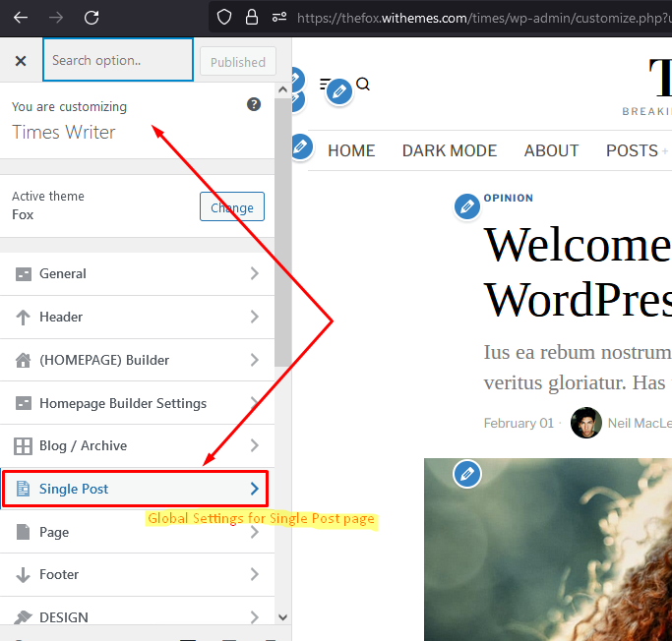
Task: Open the Blog / Archive section
Action: click(x=137, y=445)
